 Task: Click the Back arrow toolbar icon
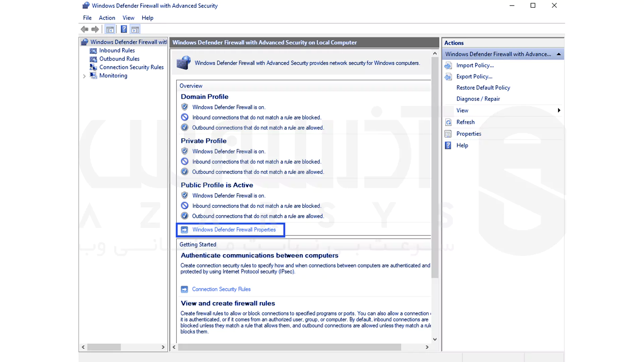pyautogui.click(x=85, y=29)
